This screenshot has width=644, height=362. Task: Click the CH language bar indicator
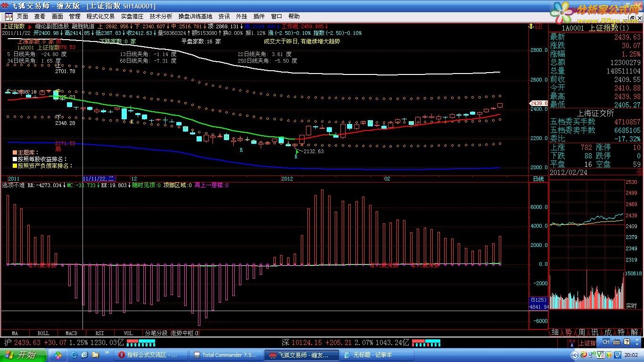tap(606, 342)
